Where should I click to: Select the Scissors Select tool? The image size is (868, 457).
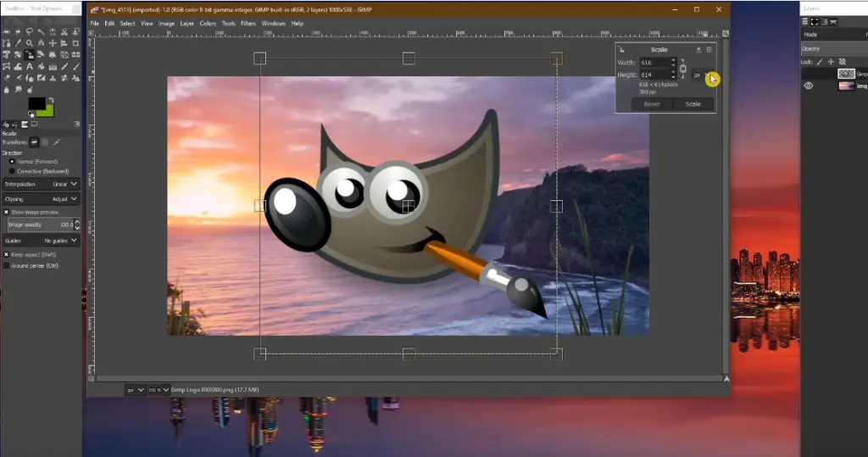[64, 31]
